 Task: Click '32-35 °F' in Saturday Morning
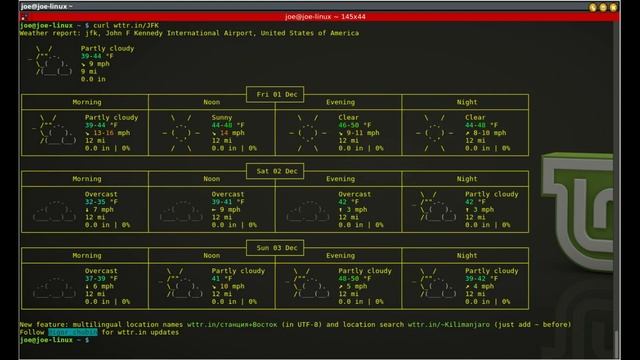(101, 202)
